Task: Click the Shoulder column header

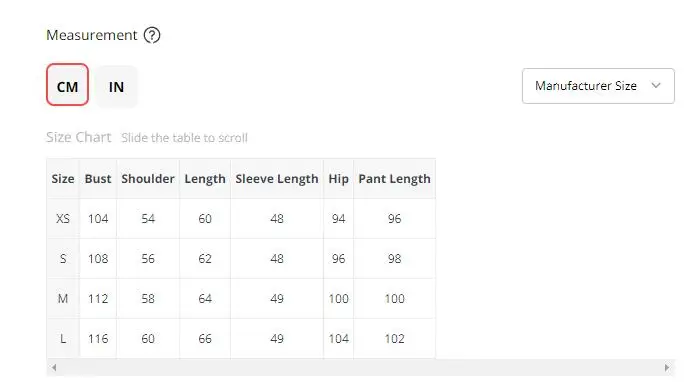Action: [x=148, y=179]
